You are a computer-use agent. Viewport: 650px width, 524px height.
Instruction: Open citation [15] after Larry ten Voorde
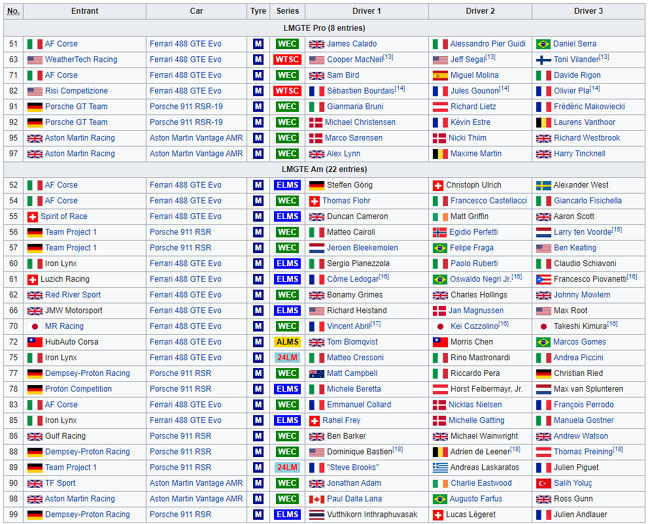point(617,230)
